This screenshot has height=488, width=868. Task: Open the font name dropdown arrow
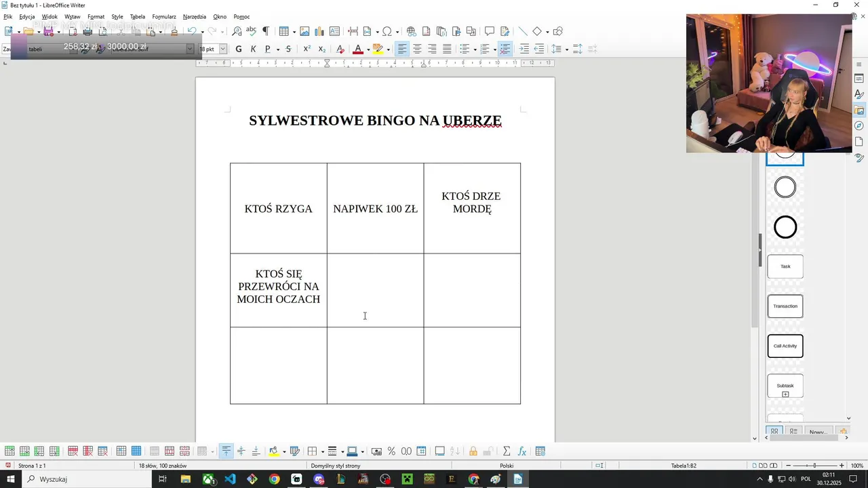tap(190, 49)
